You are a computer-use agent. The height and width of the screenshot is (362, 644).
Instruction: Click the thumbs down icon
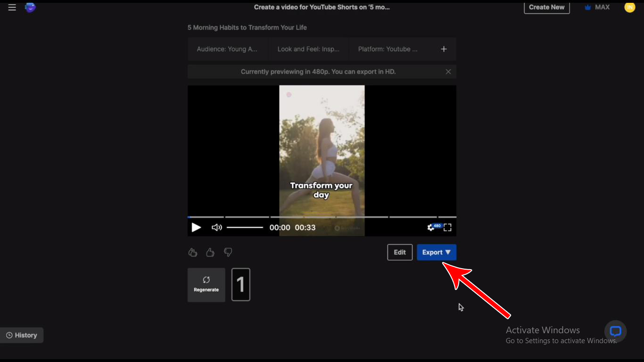point(228,253)
